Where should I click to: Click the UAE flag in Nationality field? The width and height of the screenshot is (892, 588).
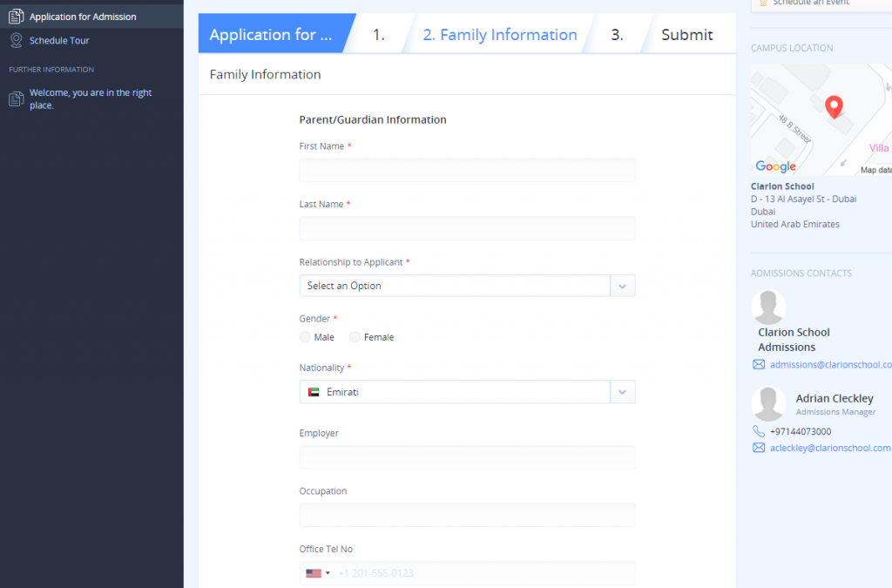(x=314, y=393)
